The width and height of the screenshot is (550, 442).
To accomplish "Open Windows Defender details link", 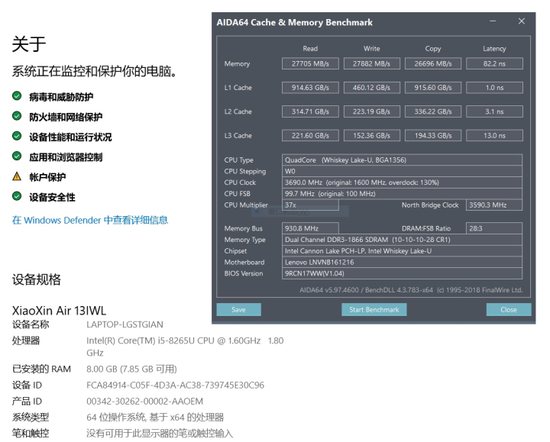I will (x=90, y=220).
